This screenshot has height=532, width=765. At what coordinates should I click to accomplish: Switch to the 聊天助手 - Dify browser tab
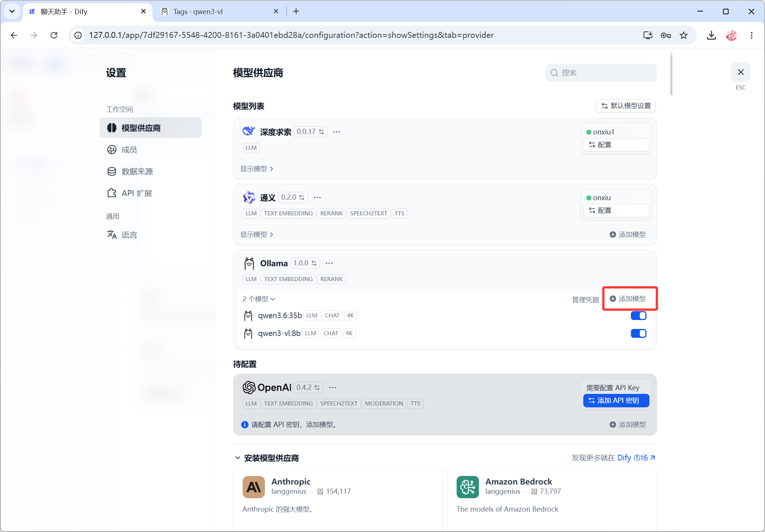coord(88,12)
